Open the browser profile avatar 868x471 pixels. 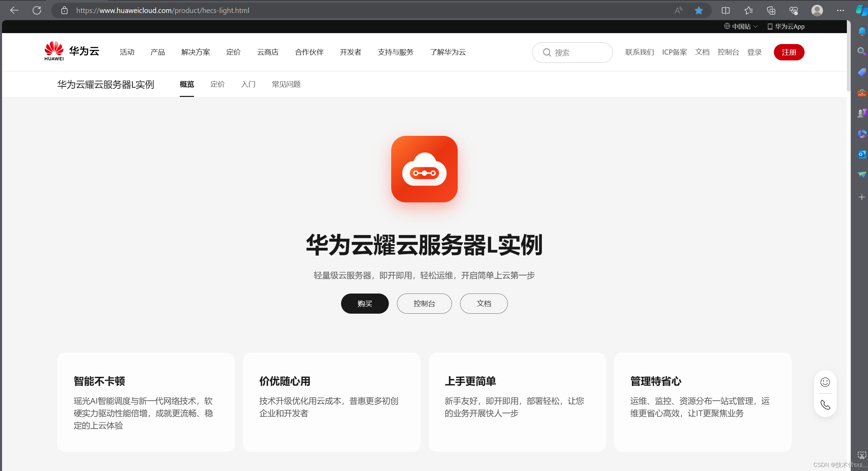[817, 10]
